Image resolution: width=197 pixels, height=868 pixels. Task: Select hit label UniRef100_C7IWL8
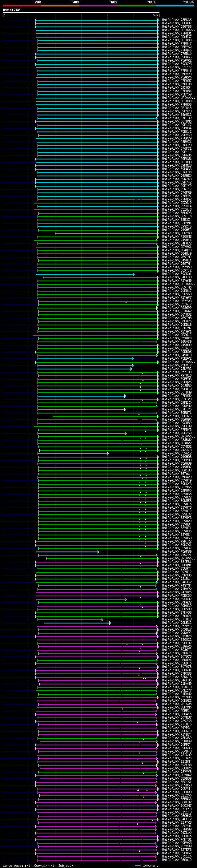point(176,619)
